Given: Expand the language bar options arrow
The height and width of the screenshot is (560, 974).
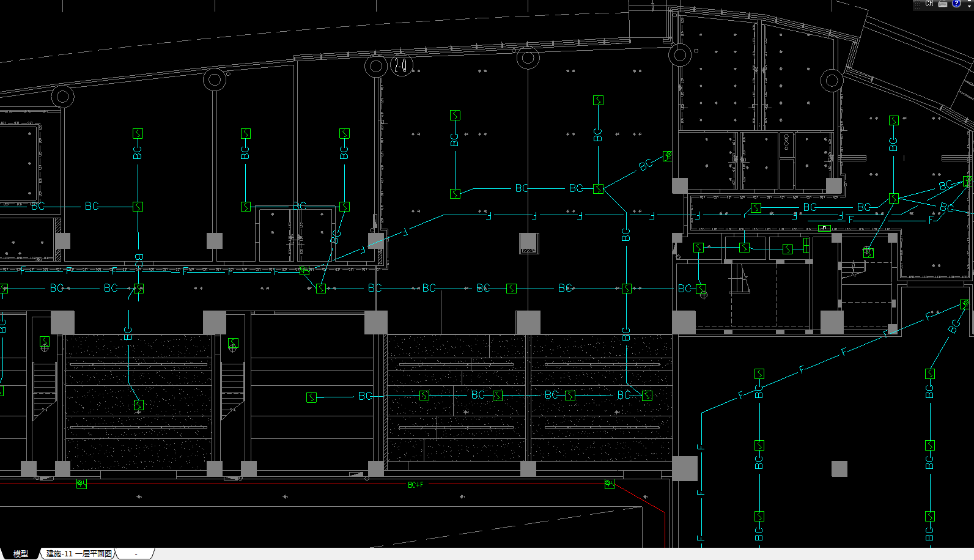Looking at the screenshot, I should coord(969,5).
